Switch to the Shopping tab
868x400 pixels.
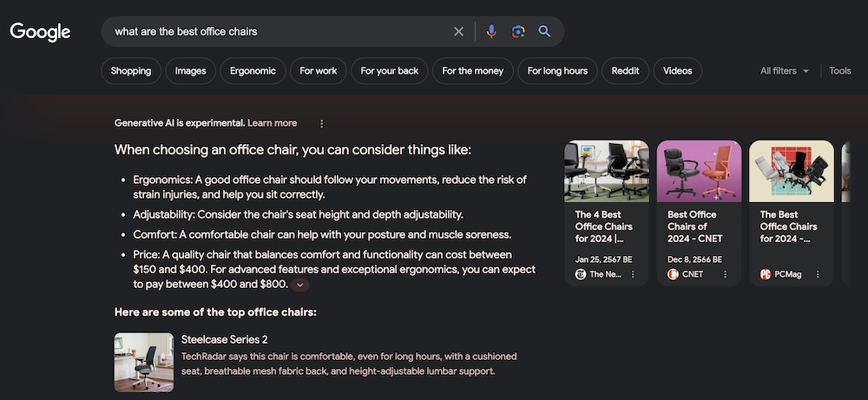[x=131, y=71]
